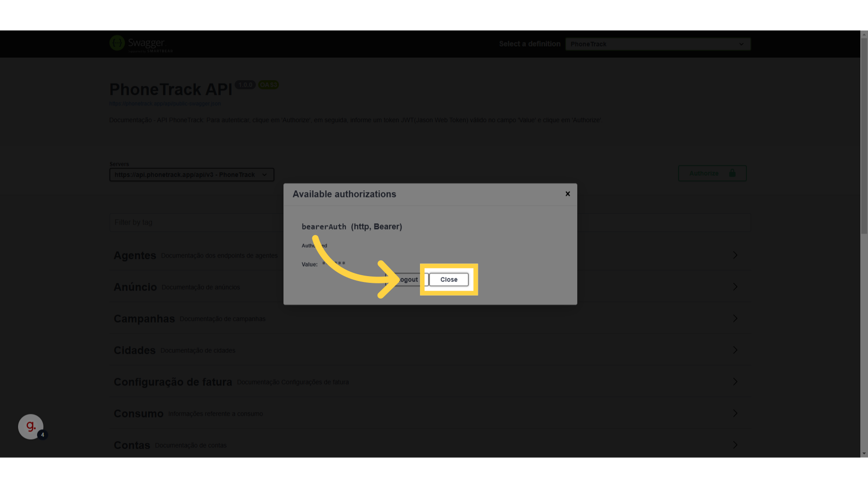Viewport: 868px width, 488px height.
Task: Click the Anúncio tag heading
Action: click(135, 287)
